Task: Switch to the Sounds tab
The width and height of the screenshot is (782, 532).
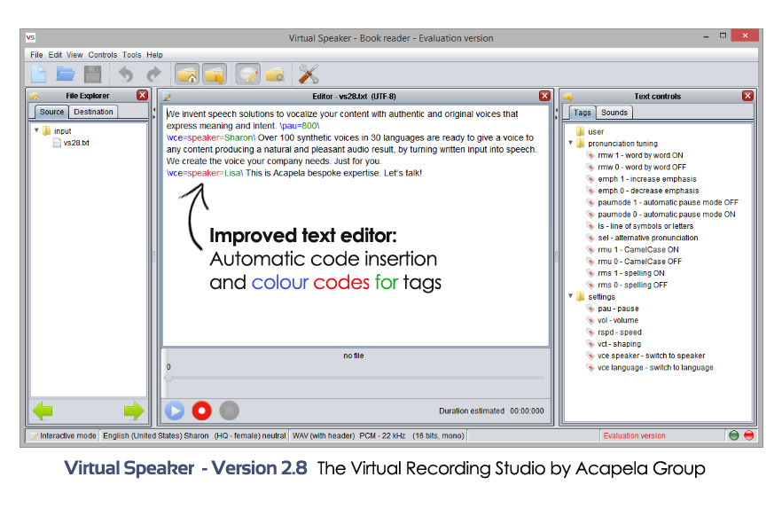Action: click(614, 113)
